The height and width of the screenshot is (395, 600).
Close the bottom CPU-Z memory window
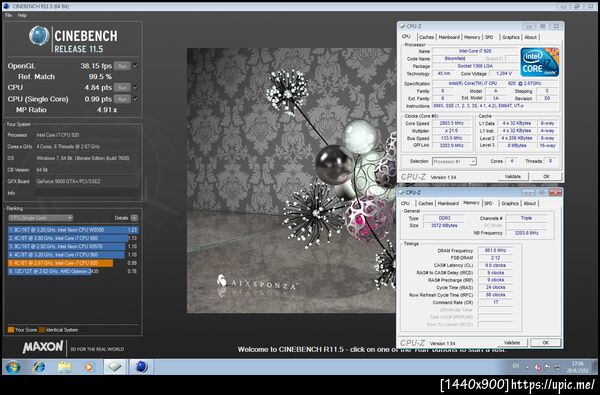[x=555, y=193]
